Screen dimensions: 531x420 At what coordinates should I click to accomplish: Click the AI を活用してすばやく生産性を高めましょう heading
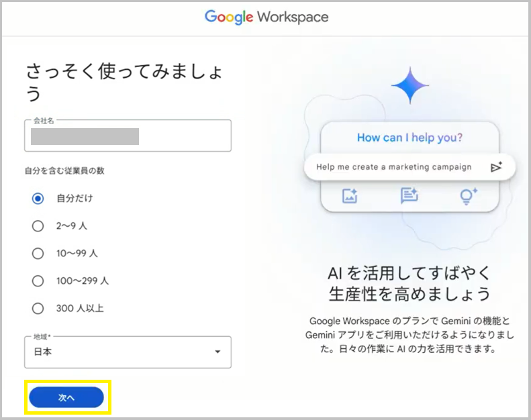pyautogui.click(x=409, y=283)
